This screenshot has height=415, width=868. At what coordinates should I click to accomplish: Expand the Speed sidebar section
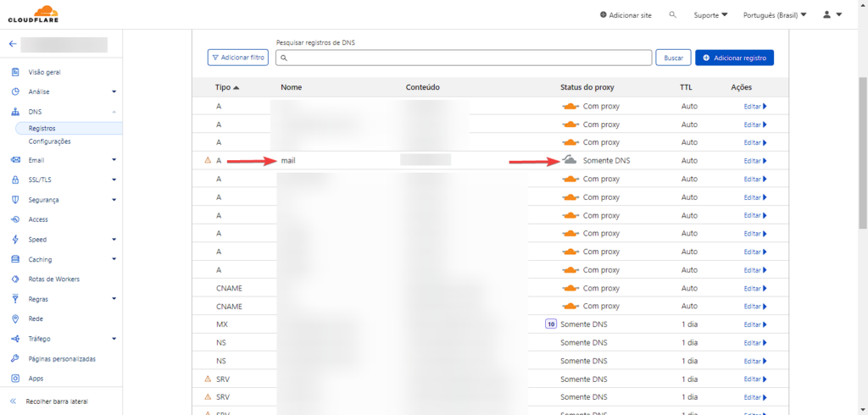click(114, 240)
